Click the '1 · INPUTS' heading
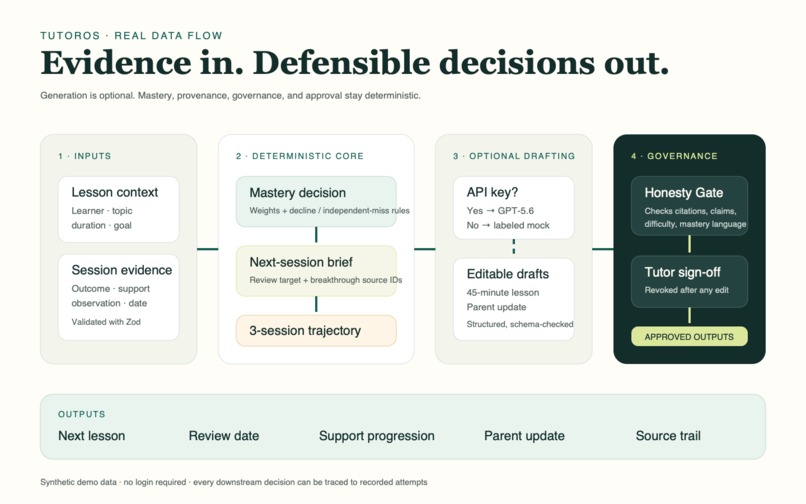806x504 pixels. [x=85, y=156]
